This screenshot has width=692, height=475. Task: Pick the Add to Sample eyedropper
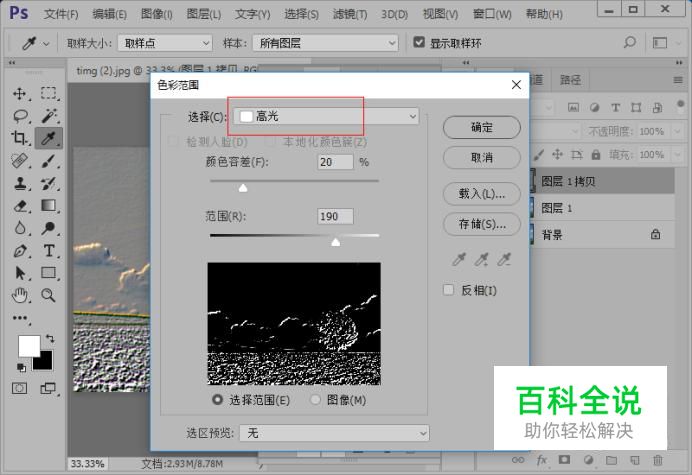pyautogui.click(x=481, y=260)
